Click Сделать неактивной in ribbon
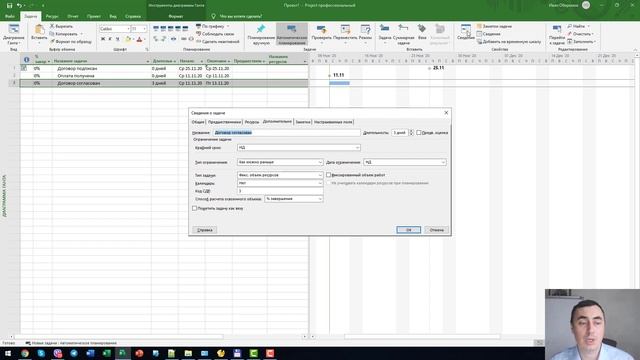 pos(218,41)
